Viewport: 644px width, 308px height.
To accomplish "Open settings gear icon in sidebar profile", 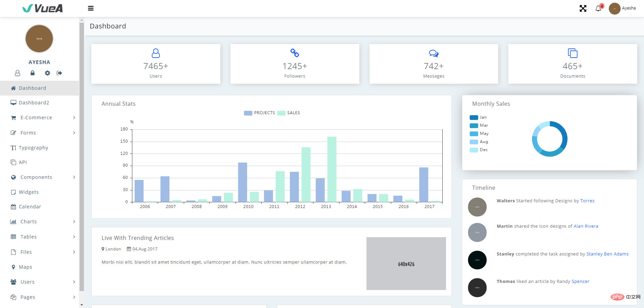I will point(47,73).
